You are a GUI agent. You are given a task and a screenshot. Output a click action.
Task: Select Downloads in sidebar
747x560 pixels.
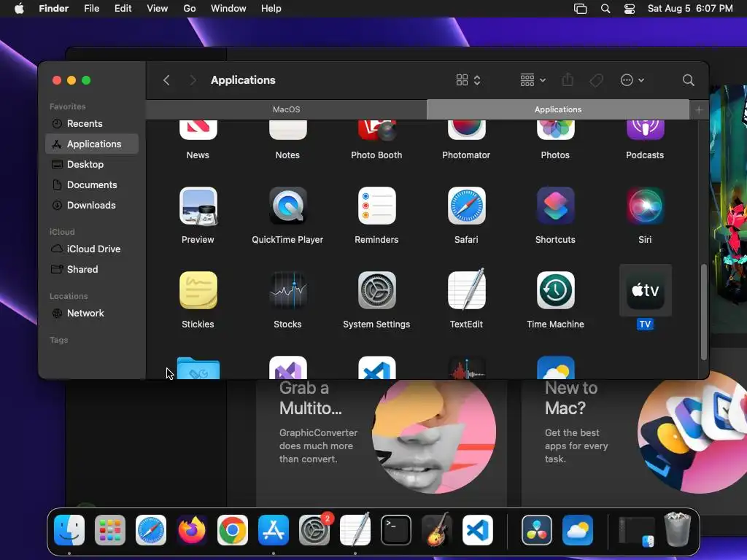[x=92, y=205]
